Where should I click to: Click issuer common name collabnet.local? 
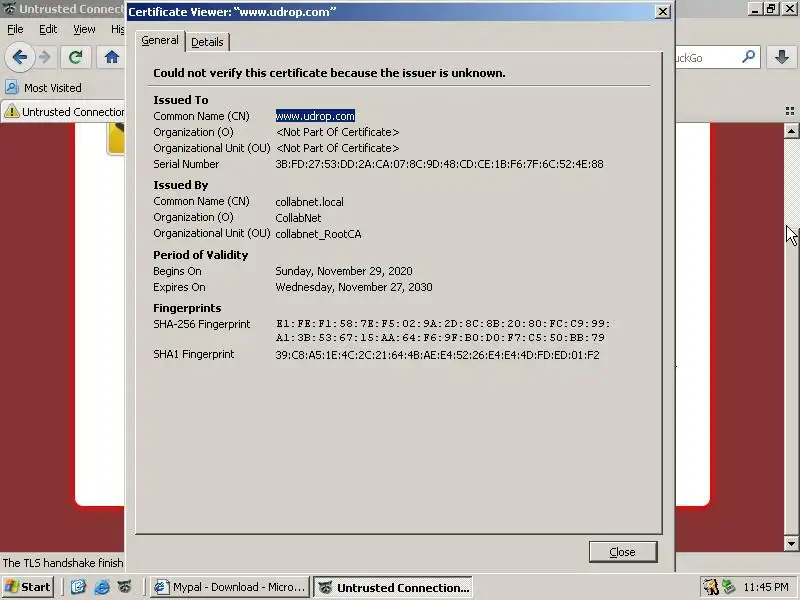(x=309, y=202)
